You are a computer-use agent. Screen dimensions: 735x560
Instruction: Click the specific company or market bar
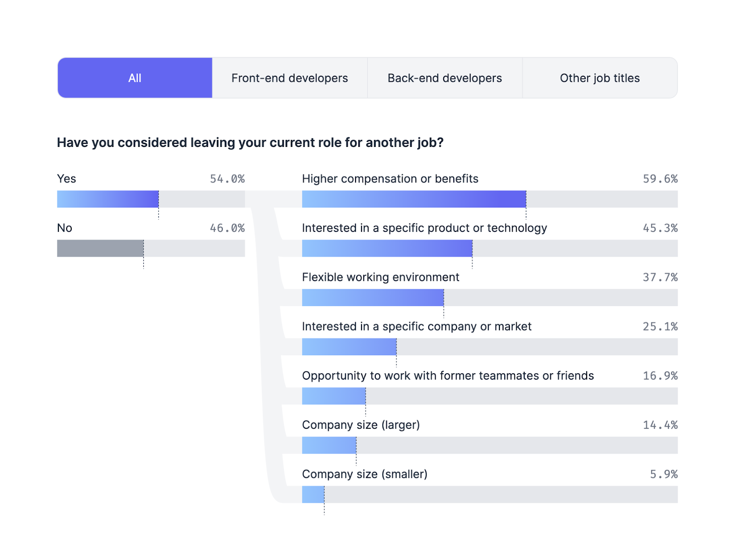click(x=349, y=347)
